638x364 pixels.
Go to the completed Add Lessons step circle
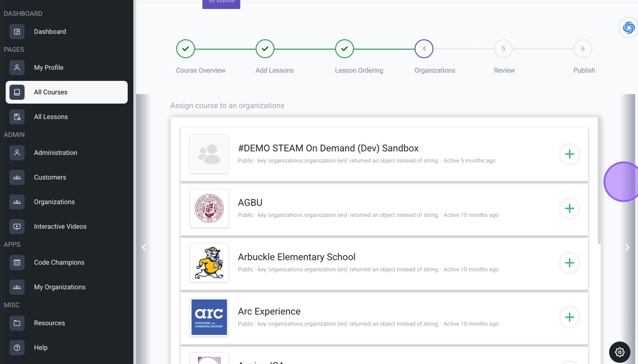(265, 49)
